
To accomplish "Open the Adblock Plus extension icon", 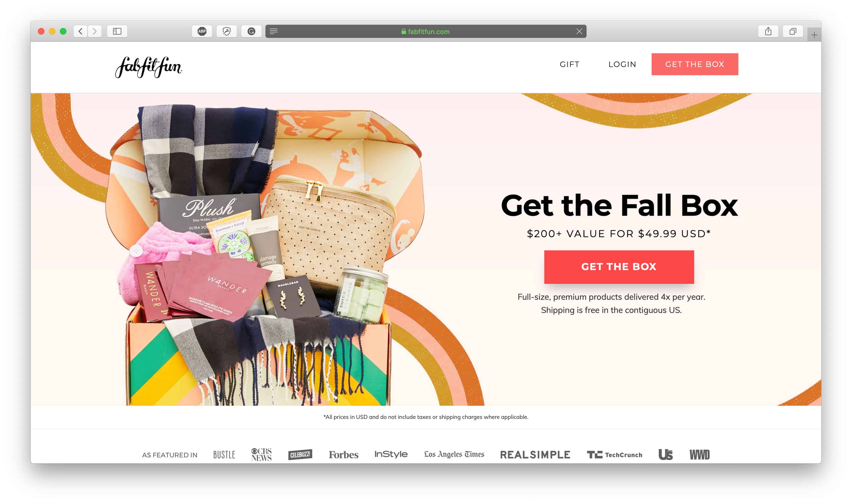I will click(202, 31).
